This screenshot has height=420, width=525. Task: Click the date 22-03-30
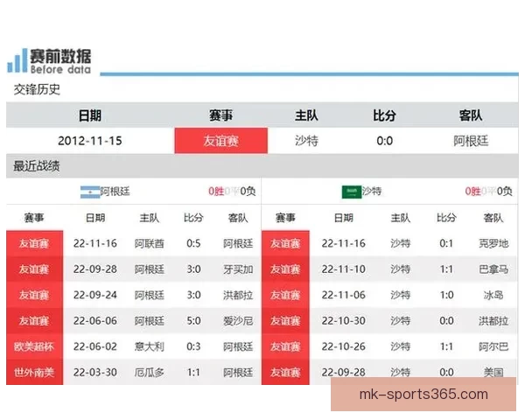(x=95, y=373)
